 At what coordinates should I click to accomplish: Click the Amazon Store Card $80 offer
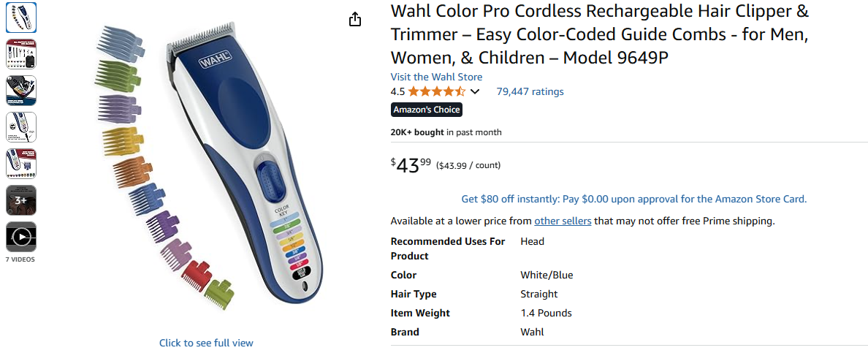(633, 199)
